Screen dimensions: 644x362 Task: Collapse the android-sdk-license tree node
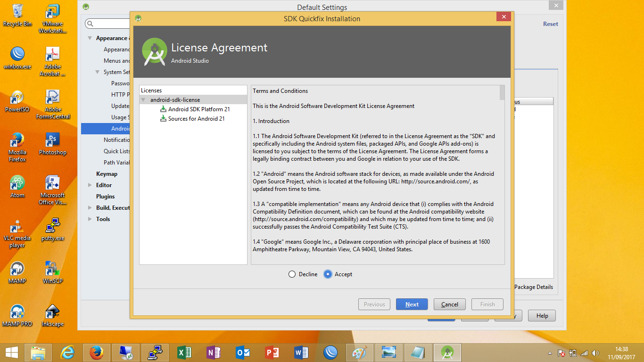coord(143,100)
